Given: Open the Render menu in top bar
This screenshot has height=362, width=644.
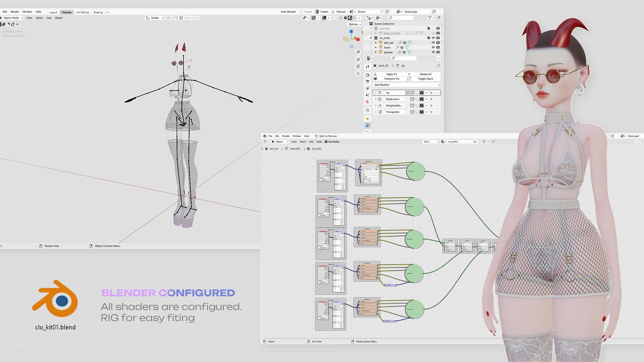Looking at the screenshot, I should (x=15, y=12).
